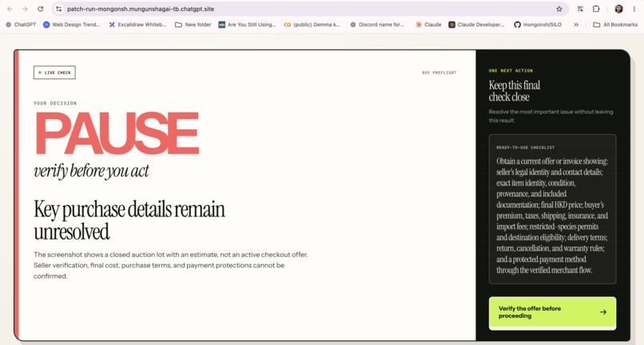Open the translate extension icon
Viewport: 644px width, 345px height.
coord(580,9)
